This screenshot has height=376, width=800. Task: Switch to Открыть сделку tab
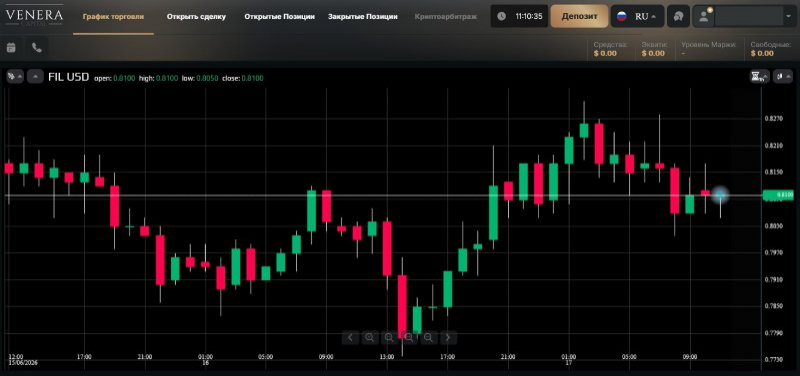(196, 16)
